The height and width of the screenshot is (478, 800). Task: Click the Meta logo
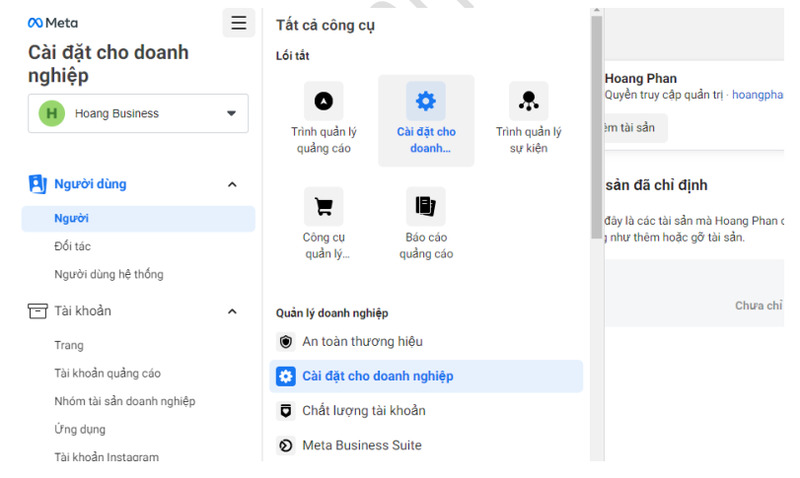click(53, 23)
